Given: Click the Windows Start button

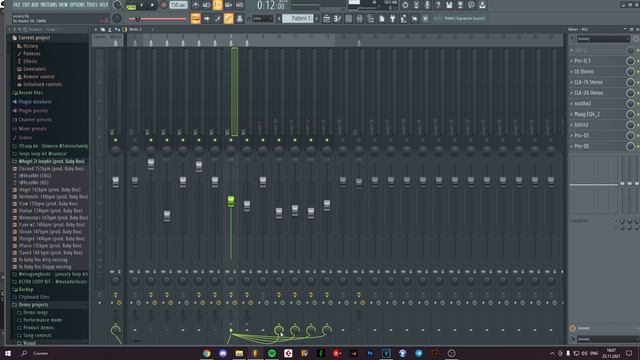Looking at the screenshot, I should pos(7,353).
